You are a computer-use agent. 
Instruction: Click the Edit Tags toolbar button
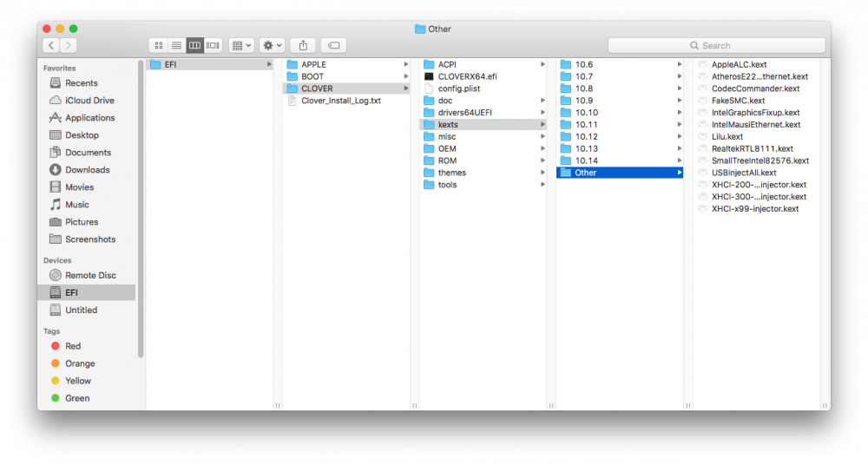(334, 45)
